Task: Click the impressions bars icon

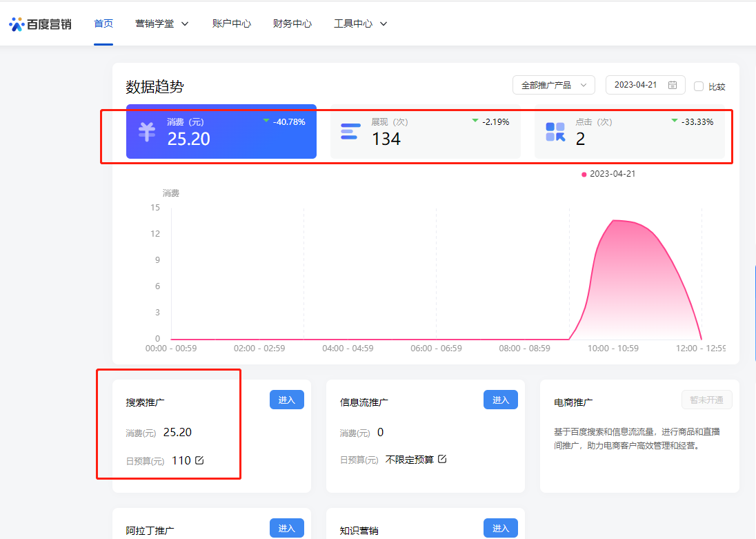Action: 350,131
